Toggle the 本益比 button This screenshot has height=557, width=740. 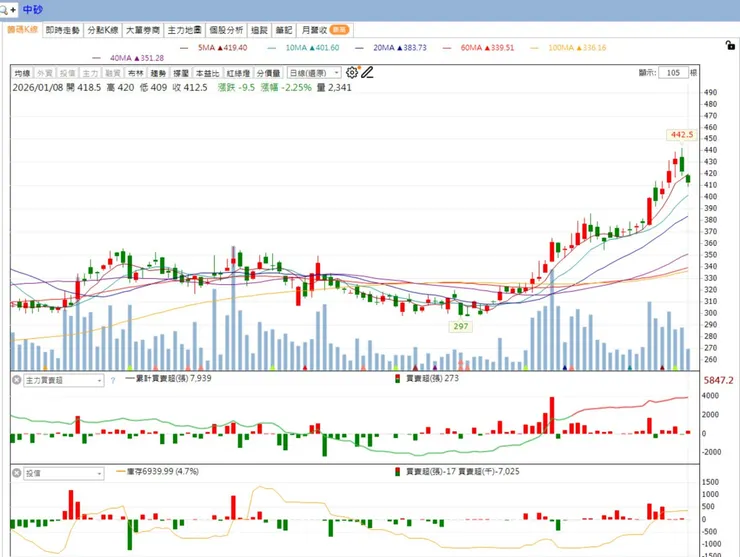208,73
